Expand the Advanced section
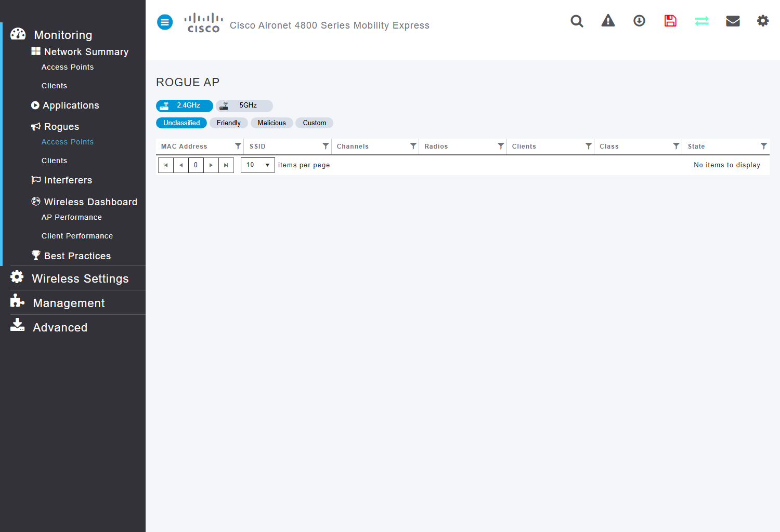Viewport: 780px width, 532px height. [x=60, y=327]
